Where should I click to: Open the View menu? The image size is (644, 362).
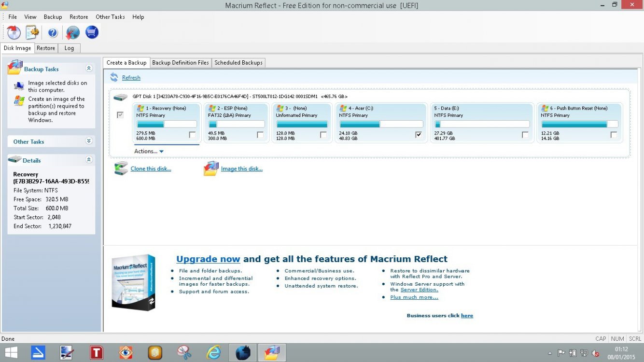coord(30,17)
